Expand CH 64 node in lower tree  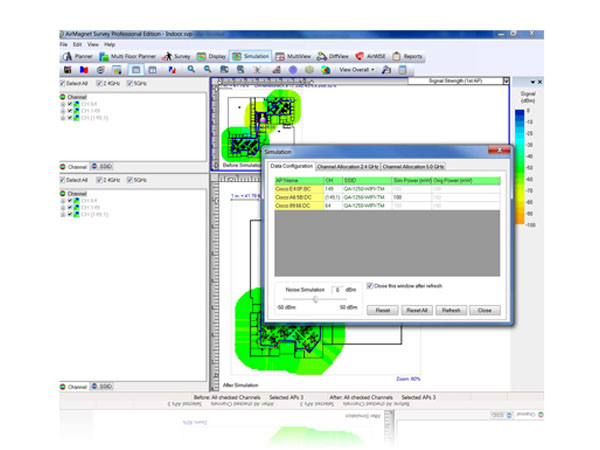click(63, 201)
